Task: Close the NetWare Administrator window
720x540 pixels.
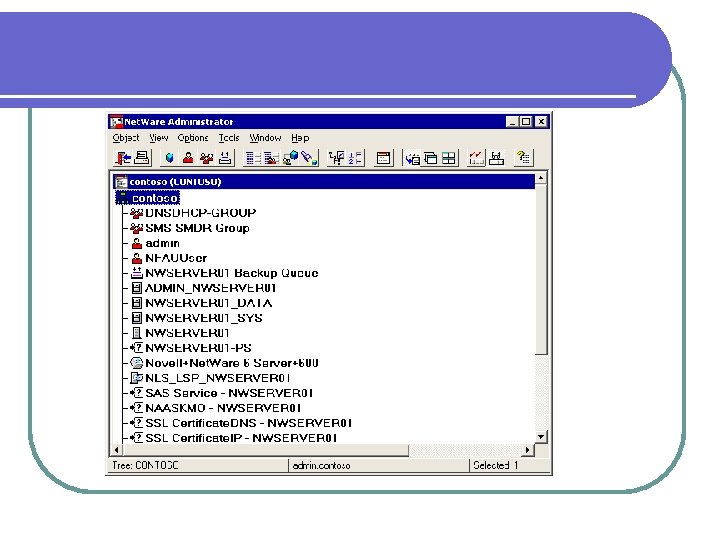Action: pos(541,122)
